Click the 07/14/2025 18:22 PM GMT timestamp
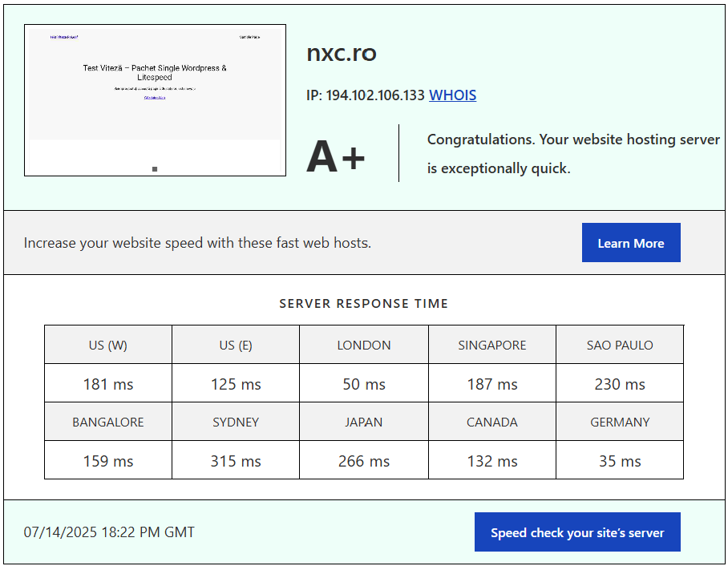 (x=109, y=532)
